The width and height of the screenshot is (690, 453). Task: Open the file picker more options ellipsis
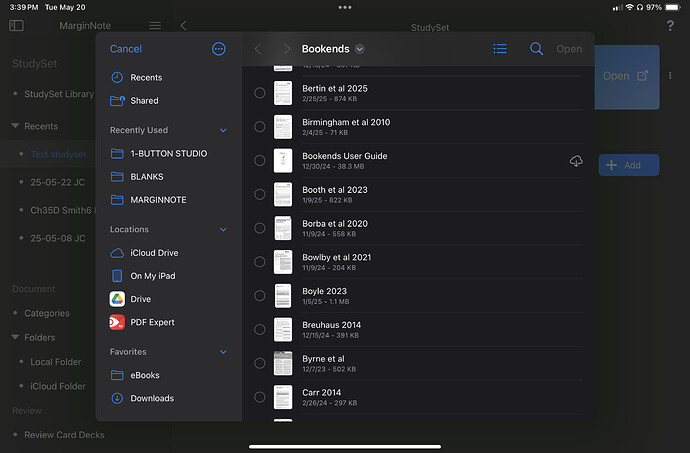point(219,49)
